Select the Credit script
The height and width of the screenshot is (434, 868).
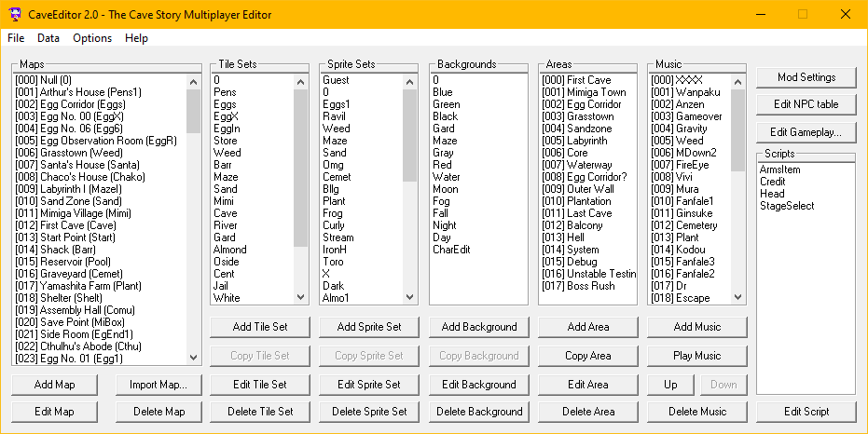(x=772, y=182)
